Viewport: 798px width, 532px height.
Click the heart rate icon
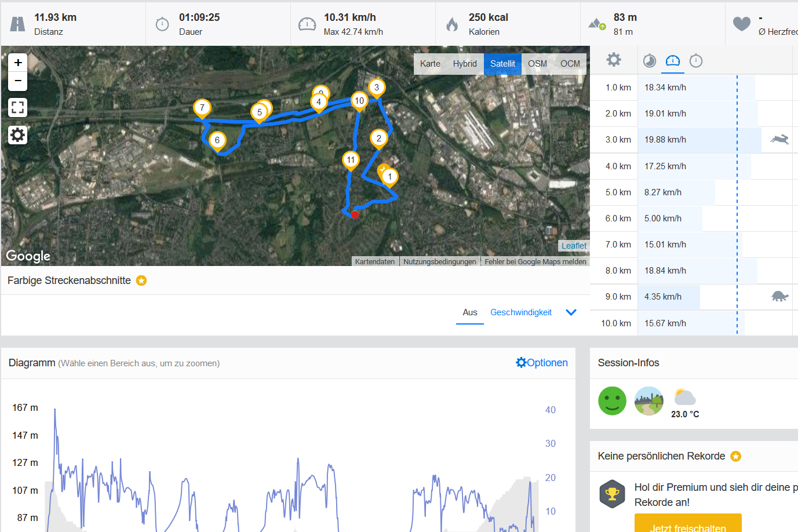(x=742, y=24)
